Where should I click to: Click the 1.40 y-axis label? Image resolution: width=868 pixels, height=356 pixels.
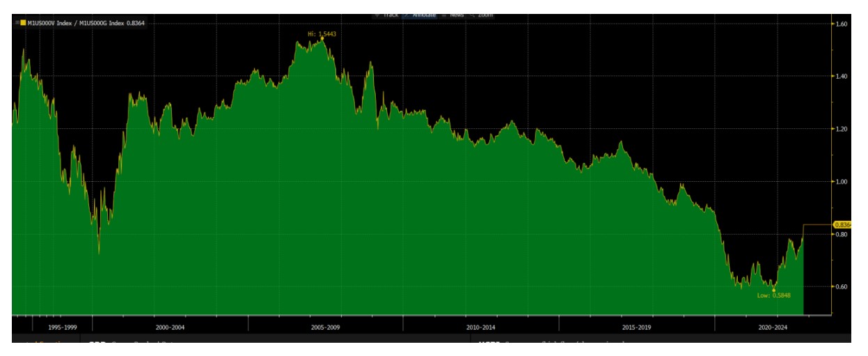point(841,76)
